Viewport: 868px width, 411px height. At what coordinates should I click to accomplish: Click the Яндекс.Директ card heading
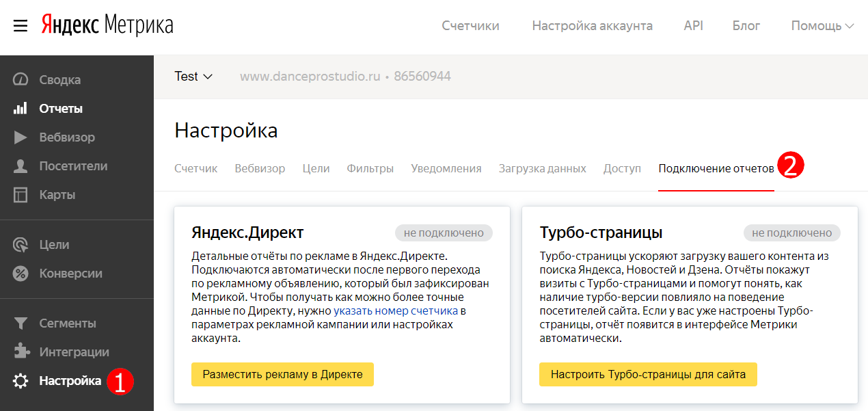click(247, 233)
